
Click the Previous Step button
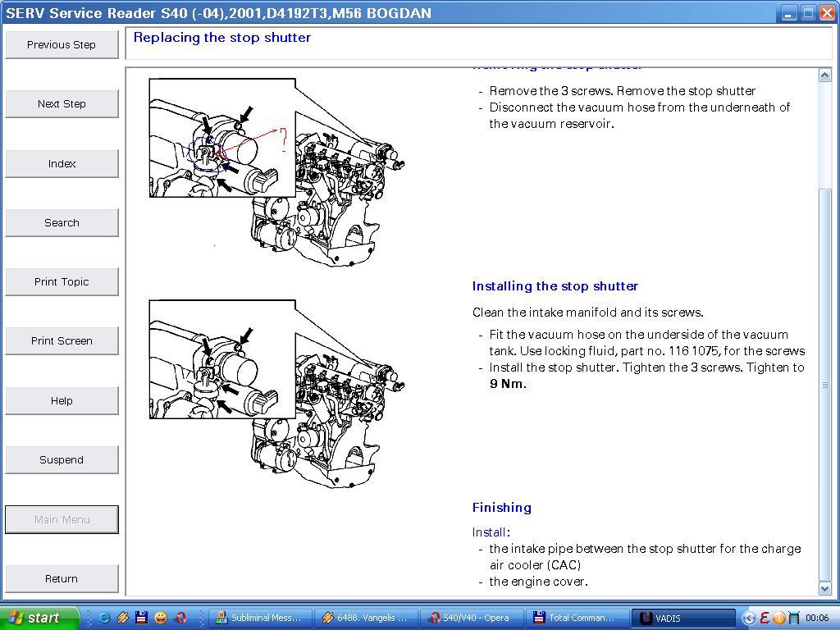[62, 45]
